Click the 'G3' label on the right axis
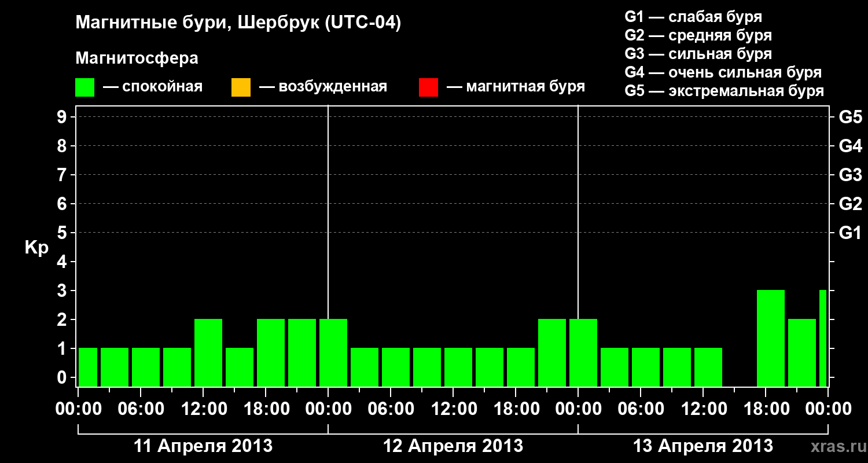This screenshot has height=463, width=868. [x=851, y=175]
